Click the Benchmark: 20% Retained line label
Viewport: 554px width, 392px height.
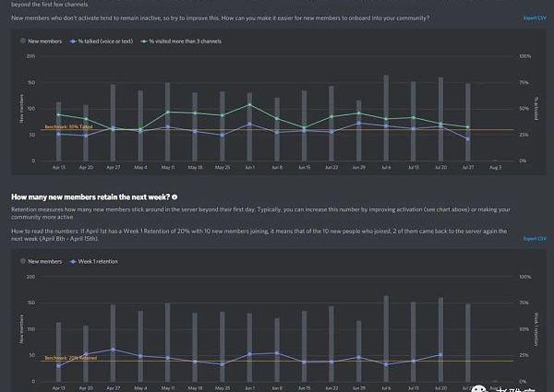point(70,357)
